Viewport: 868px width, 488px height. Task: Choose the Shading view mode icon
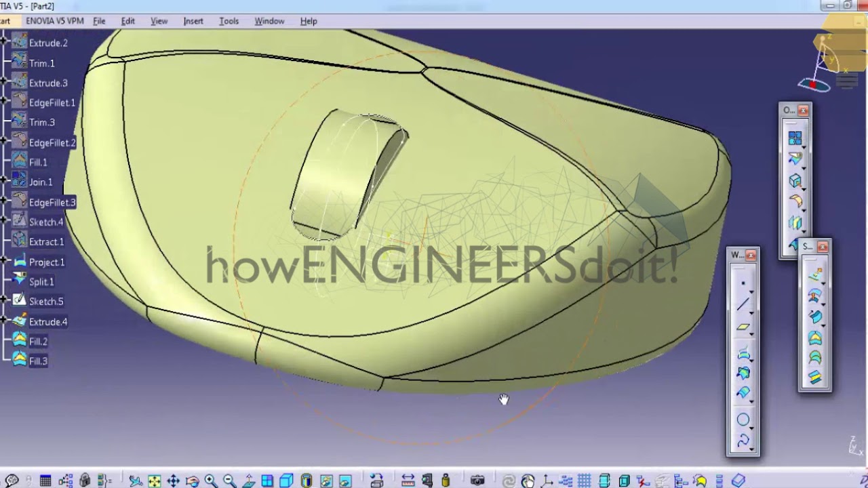click(x=306, y=481)
